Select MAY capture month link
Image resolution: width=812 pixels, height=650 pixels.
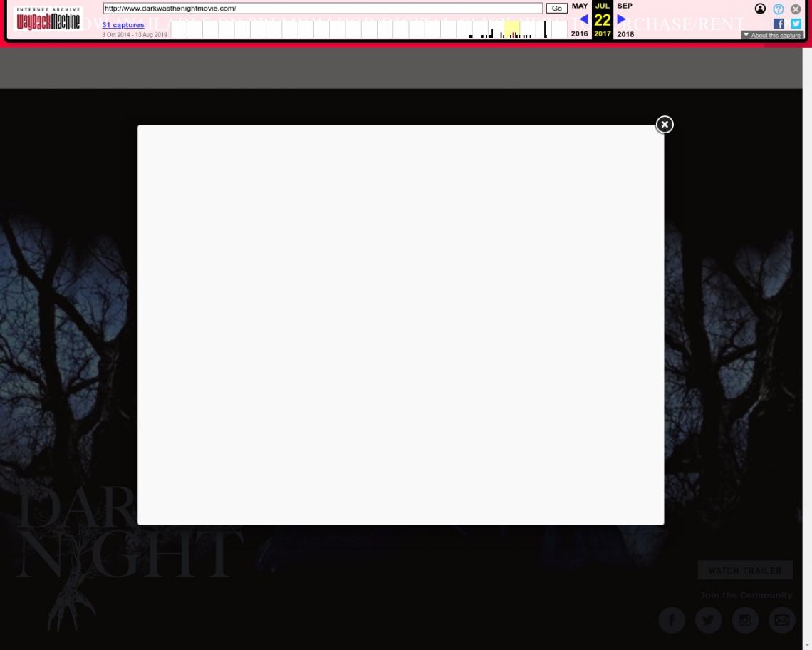coord(580,6)
